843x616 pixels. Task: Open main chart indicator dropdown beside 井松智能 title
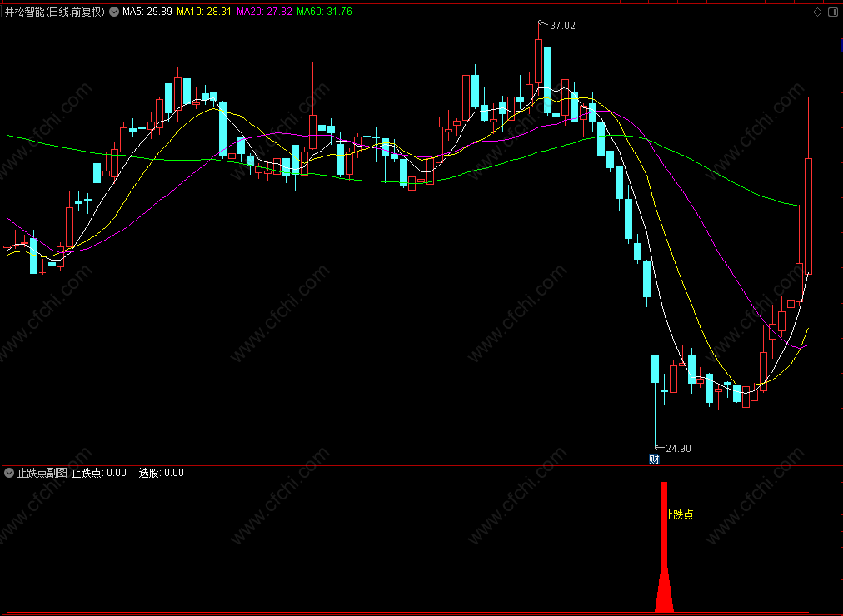pyautogui.click(x=114, y=12)
